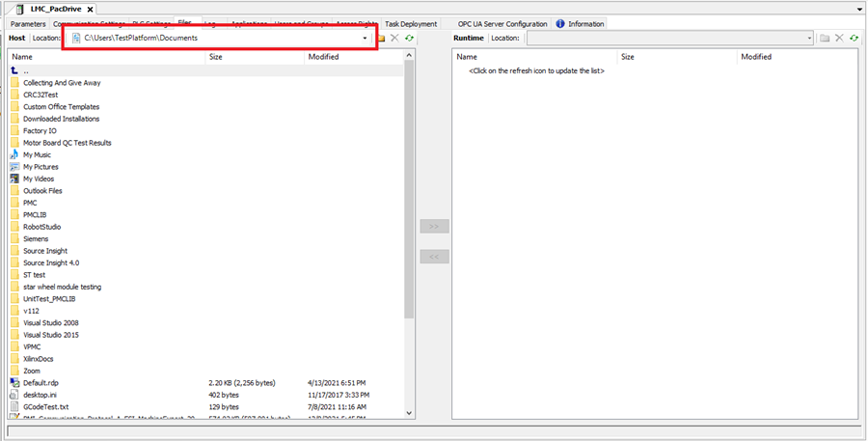This screenshot has height=441, width=868.
Task: Sort Host files by Modified column
Action: pyautogui.click(x=324, y=57)
